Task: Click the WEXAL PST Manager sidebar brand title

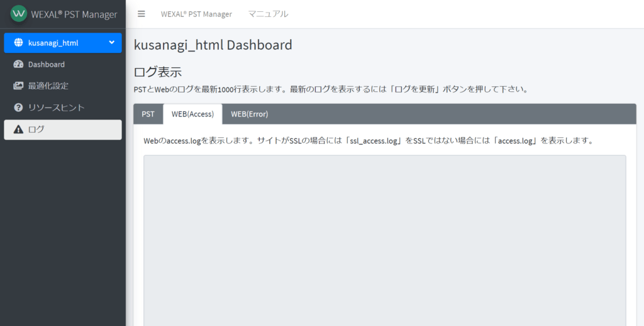Action: [x=74, y=14]
